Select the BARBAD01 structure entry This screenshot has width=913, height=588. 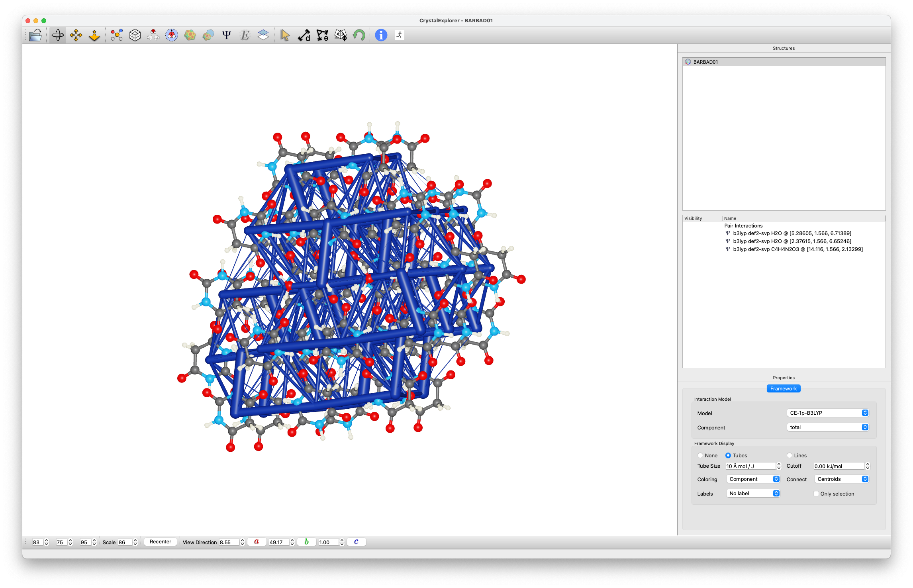705,62
